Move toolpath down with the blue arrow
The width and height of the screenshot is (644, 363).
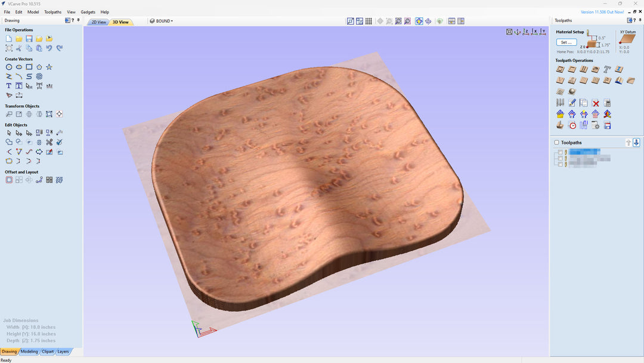click(636, 142)
